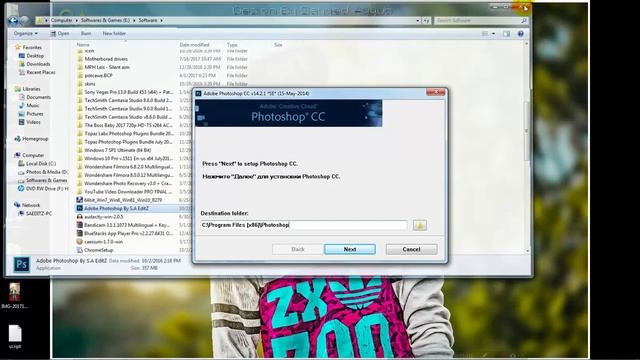Viewport: 640px width, 360px height.
Task: Click the Explorer Help question mark icon
Action: pos(520,33)
